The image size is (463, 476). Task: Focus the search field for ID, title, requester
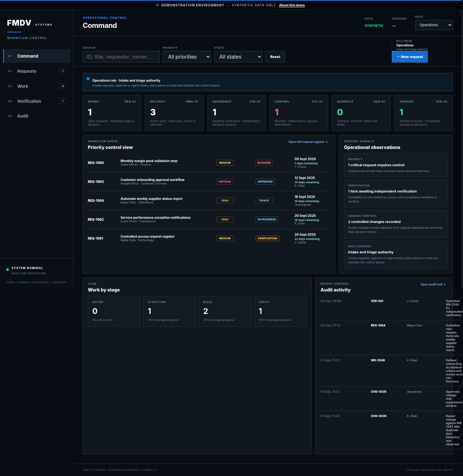(121, 57)
